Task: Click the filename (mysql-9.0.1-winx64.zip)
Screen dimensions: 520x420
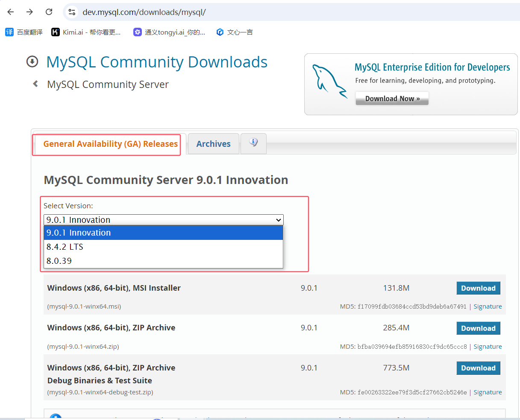Action: [83, 347]
